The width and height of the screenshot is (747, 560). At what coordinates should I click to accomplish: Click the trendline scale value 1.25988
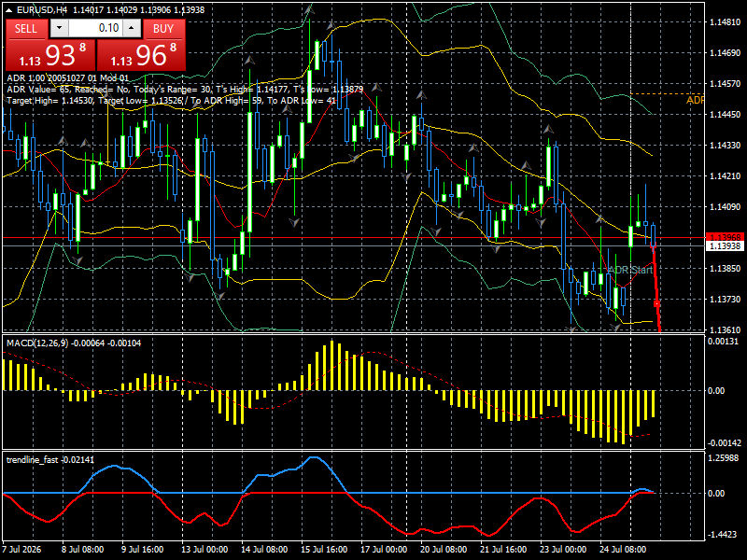tap(723, 457)
